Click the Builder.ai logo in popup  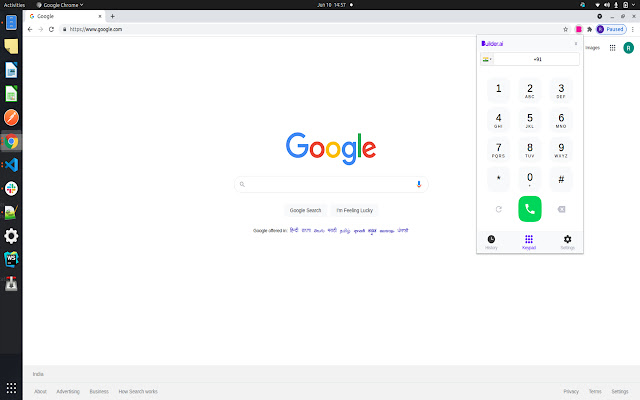pyautogui.click(x=492, y=44)
